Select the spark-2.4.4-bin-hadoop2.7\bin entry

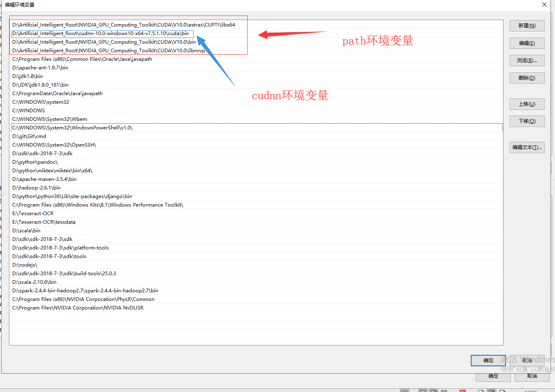(256, 291)
